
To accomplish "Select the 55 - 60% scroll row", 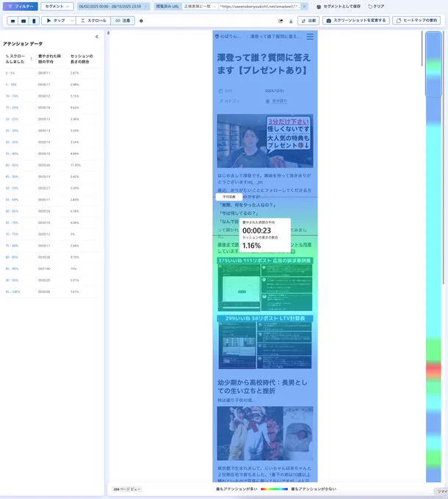I will pos(51,200).
